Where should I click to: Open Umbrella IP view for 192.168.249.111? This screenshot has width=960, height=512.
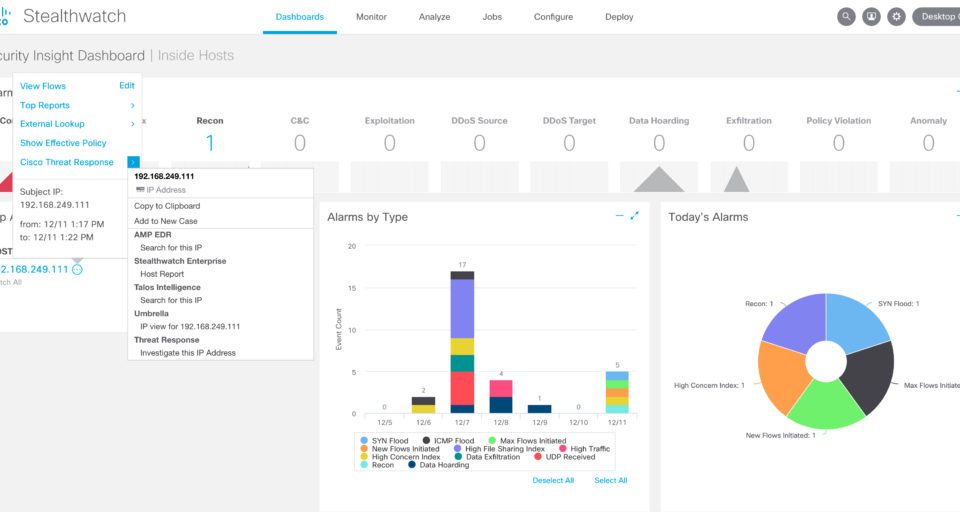pos(190,326)
